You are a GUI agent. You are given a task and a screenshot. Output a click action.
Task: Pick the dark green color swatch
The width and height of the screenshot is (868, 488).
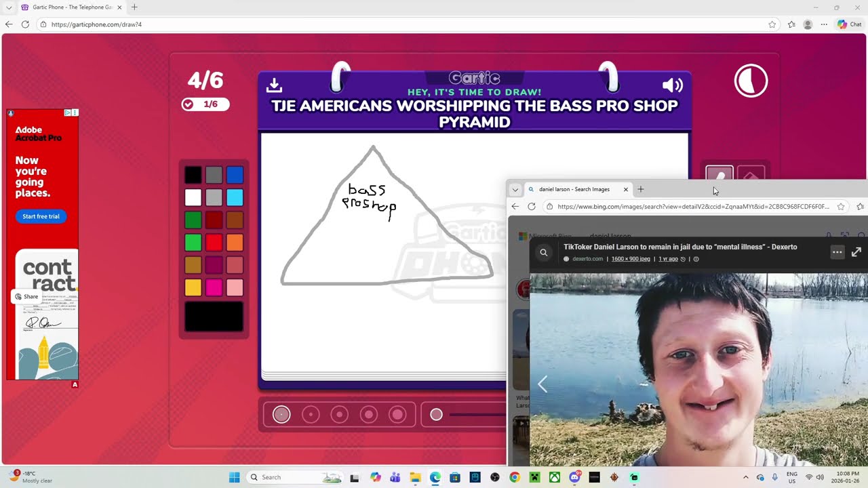tap(193, 220)
